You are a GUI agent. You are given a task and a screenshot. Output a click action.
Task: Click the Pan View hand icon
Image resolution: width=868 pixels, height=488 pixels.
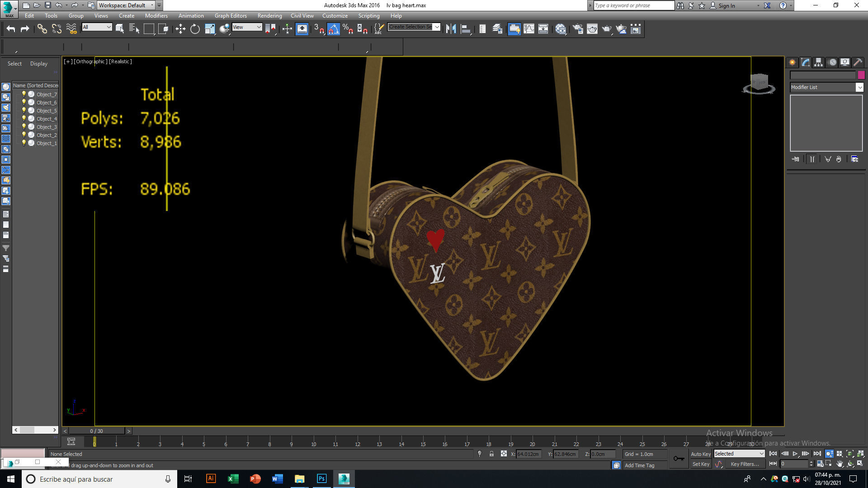point(840,464)
